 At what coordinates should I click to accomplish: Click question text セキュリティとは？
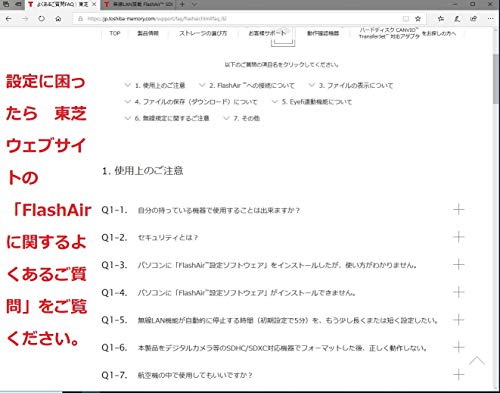tap(168, 238)
